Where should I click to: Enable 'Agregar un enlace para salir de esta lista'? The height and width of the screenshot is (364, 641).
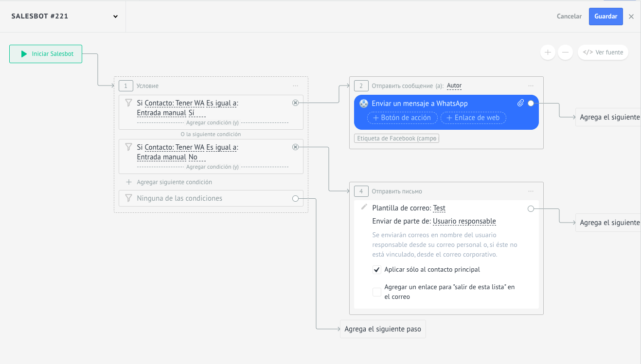tap(377, 292)
